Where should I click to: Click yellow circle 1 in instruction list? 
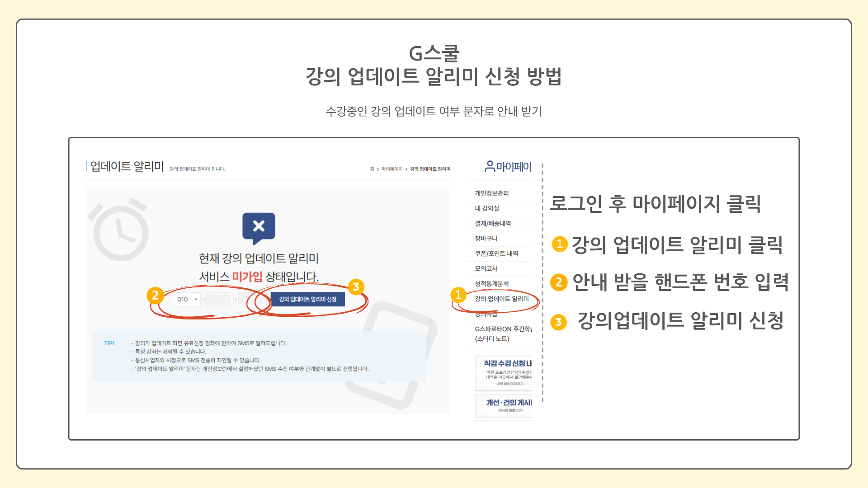tap(559, 244)
